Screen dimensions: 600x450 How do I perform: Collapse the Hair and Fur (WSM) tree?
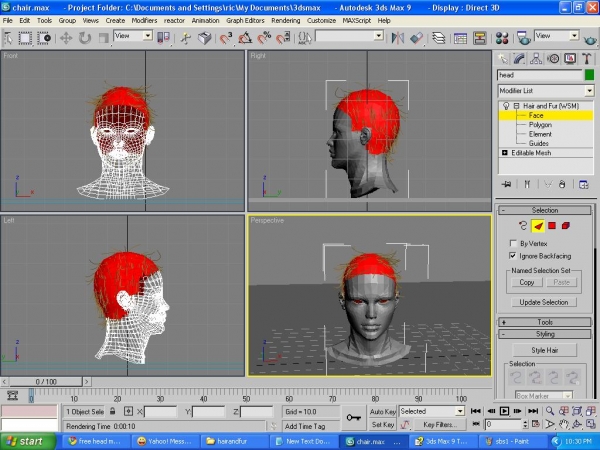click(x=516, y=106)
